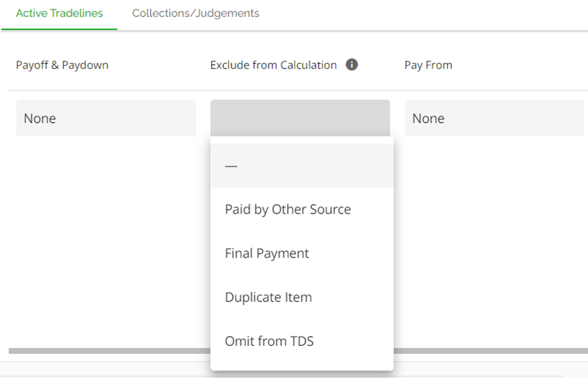
Task: Click the info icon beside Exclude from Calculation
Action: coord(352,65)
